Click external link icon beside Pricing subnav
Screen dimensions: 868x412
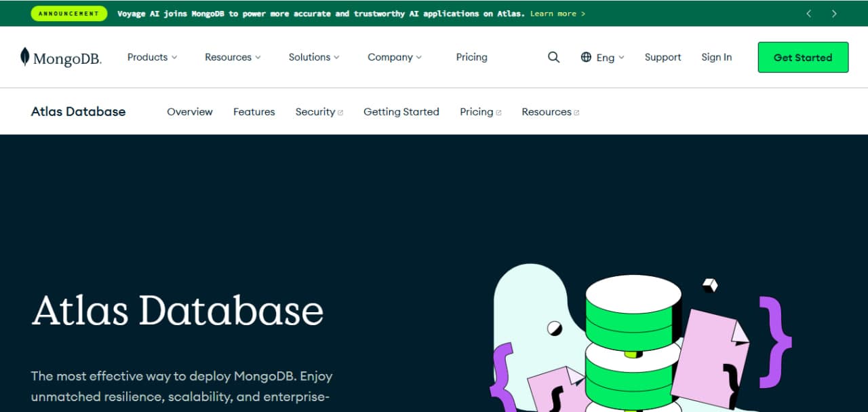pyautogui.click(x=498, y=113)
